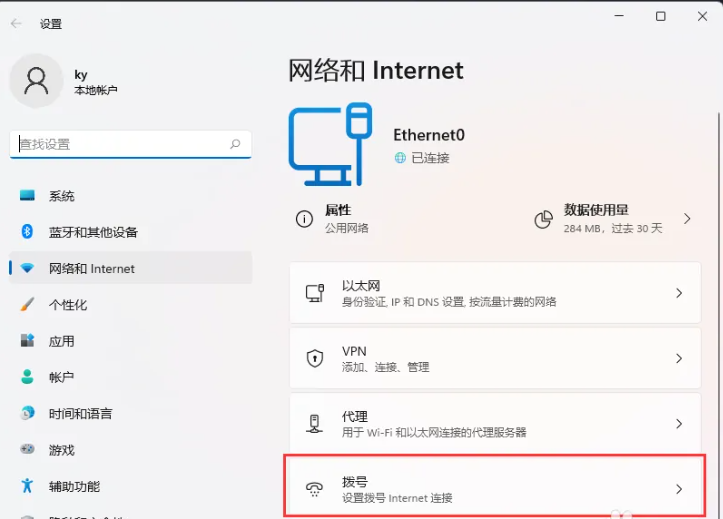Expand the 以太网 row chevron
Screen dimensions: 723x519
tap(679, 293)
